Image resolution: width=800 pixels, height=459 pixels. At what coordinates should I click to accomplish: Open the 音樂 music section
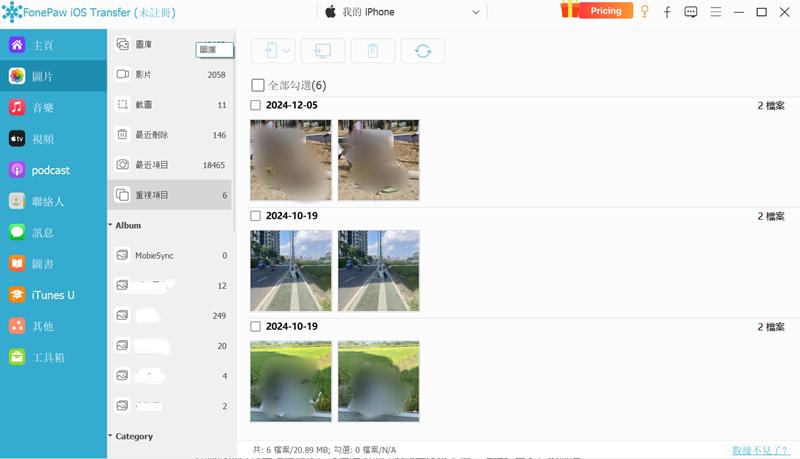point(43,107)
